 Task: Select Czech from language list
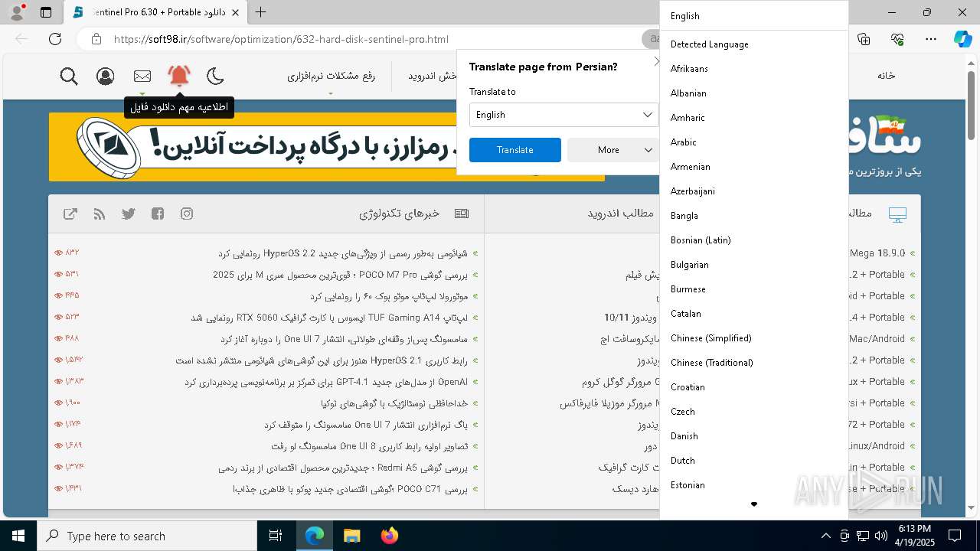[754, 412]
